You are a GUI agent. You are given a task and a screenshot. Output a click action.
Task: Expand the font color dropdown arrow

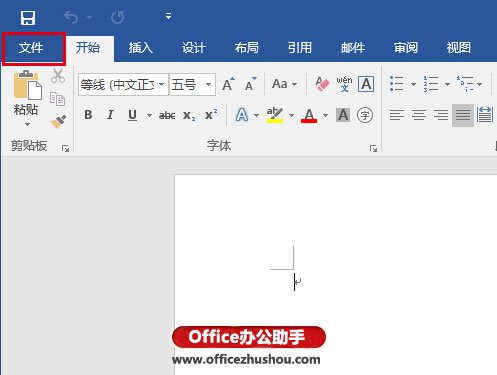click(325, 116)
